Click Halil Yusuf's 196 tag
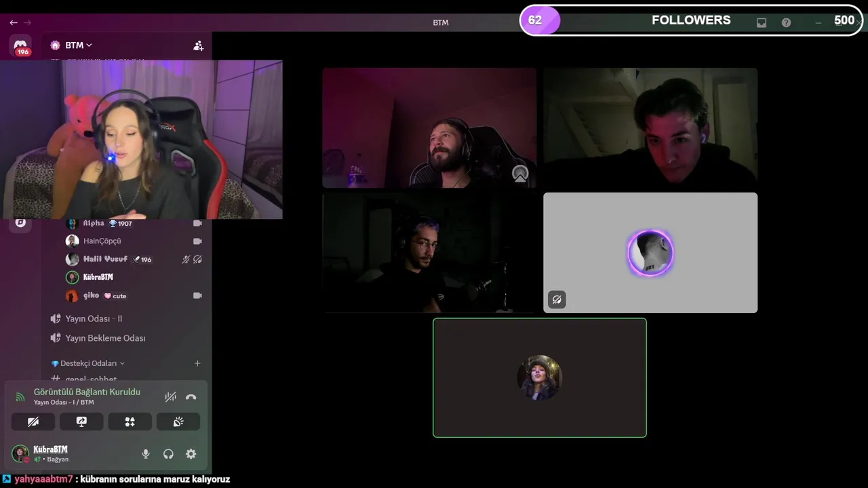This screenshot has width=868, height=488. pos(142,259)
